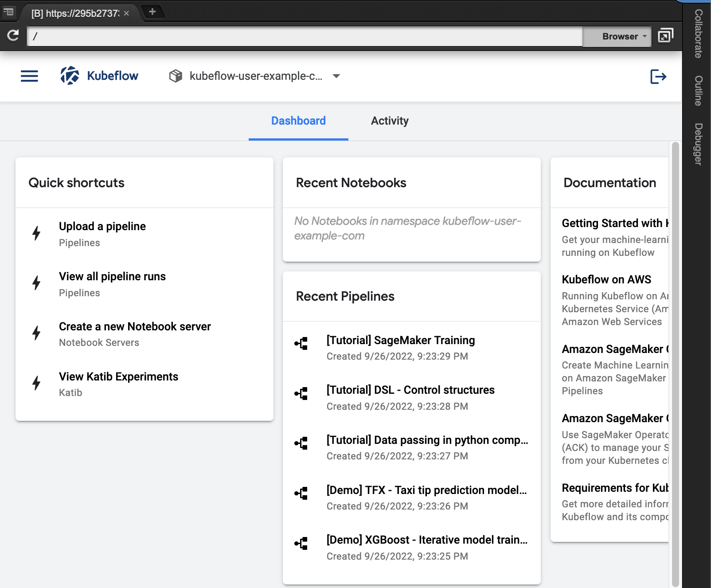Image resolution: width=711 pixels, height=588 pixels.
Task: Open the Browser dropdown menu
Action: 624,36
